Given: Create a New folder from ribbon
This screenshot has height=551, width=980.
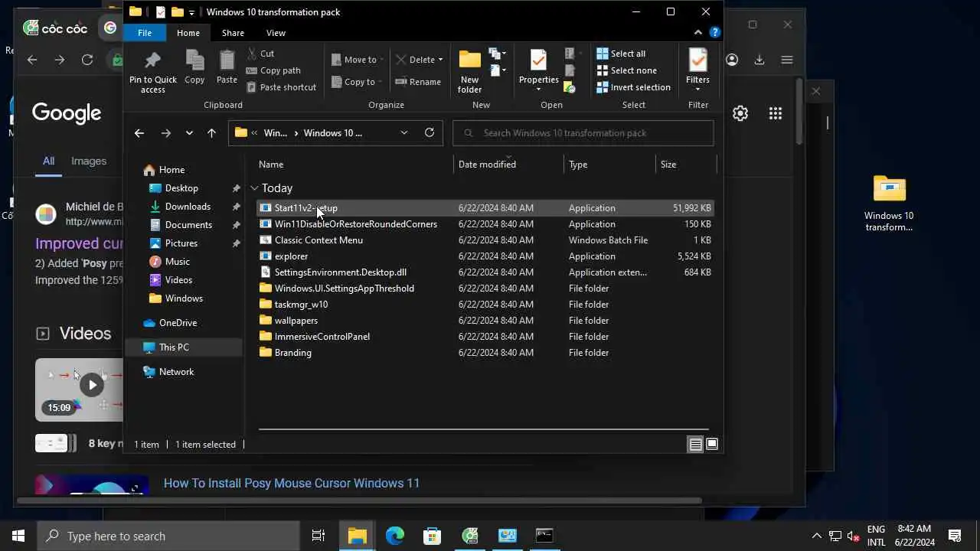Looking at the screenshot, I should pos(469,71).
